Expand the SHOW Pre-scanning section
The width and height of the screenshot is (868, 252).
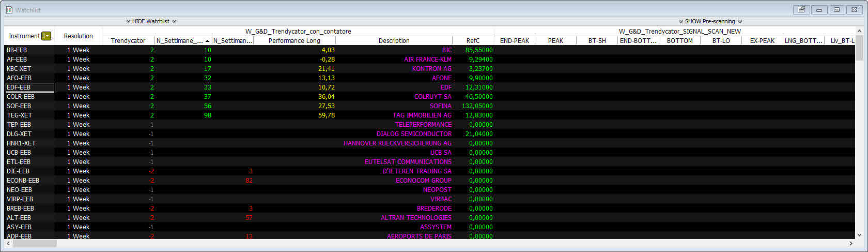click(710, 21)
